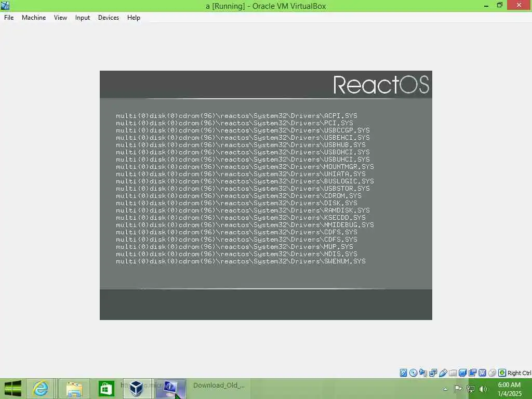Open the Machine menu
The image size is (532, 399).
[34, 18]
